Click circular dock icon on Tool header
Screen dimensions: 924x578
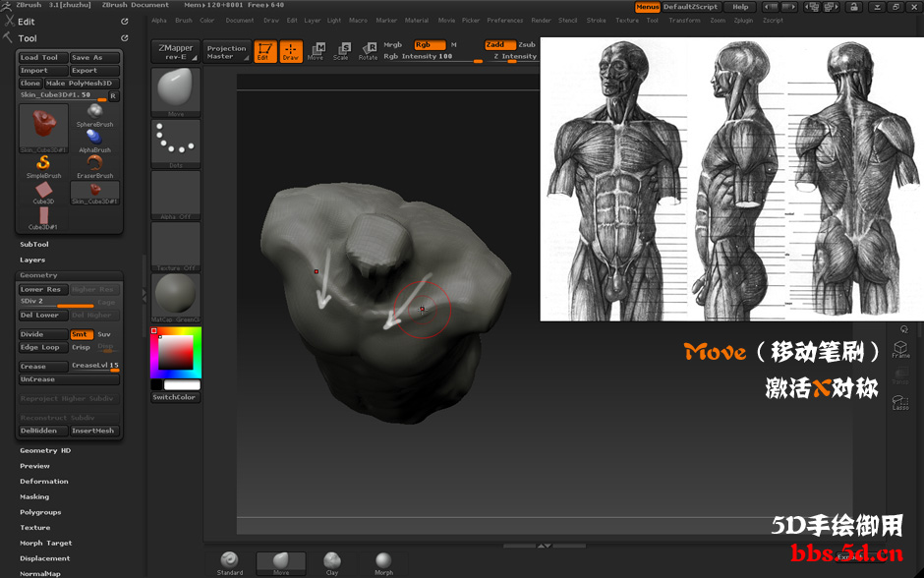(x=124, y=38)
